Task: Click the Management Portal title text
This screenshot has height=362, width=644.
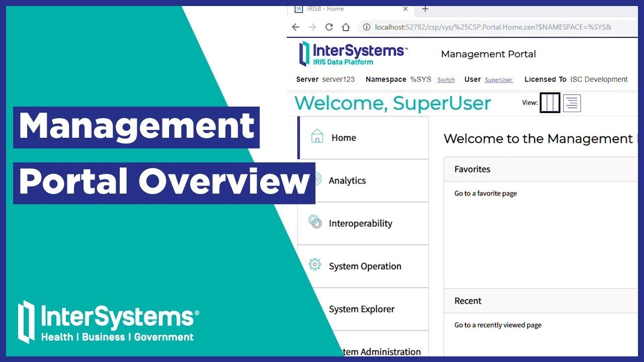Action: pos(488,54)
